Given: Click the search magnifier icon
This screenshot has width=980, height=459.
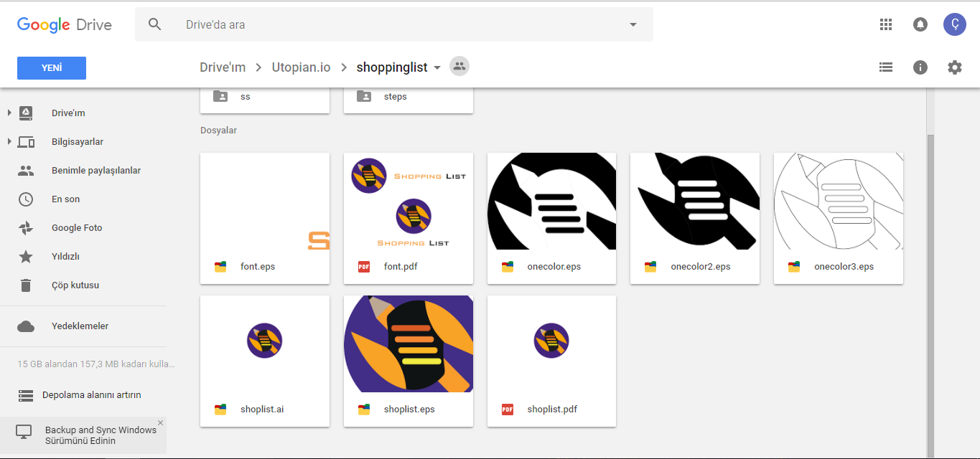Looking at the screenshot, I should 155,24.
